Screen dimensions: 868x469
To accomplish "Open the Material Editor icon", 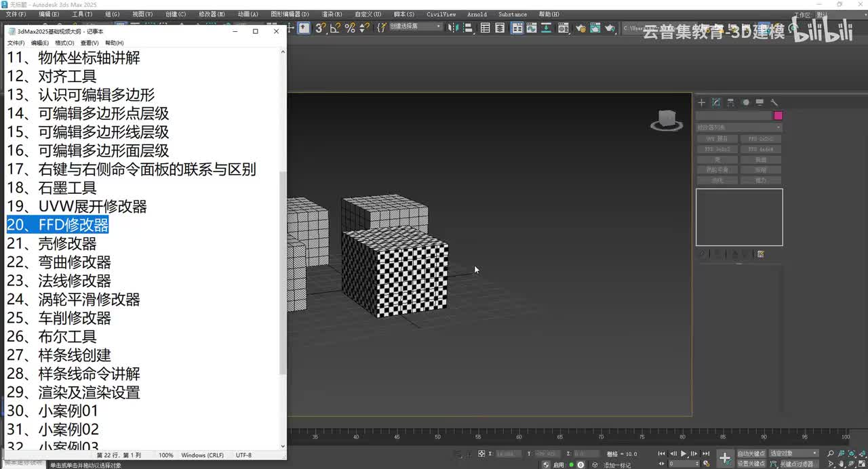I will (563, 28).
